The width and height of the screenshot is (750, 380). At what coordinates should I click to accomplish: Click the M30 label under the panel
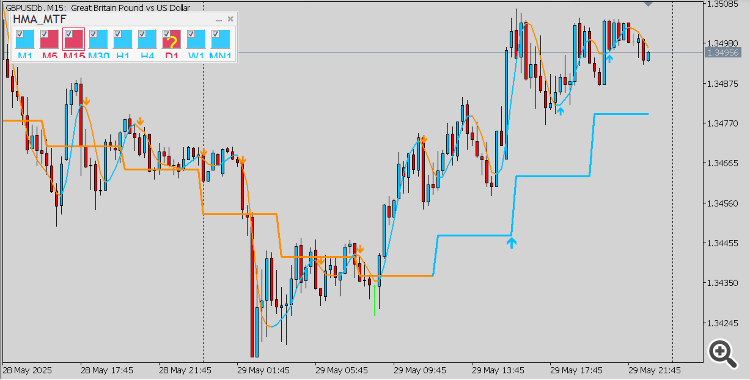(99, 56)
